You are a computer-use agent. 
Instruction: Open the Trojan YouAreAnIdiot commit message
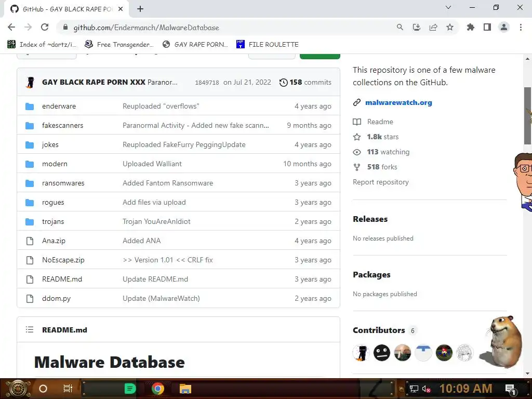[x=156, y=221]
